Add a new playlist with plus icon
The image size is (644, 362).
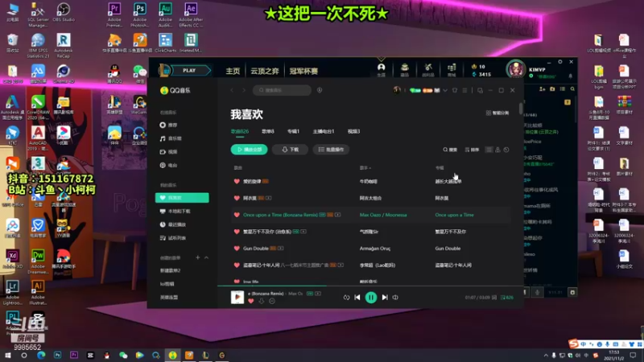pyautogui.click(x=197, y=257)
